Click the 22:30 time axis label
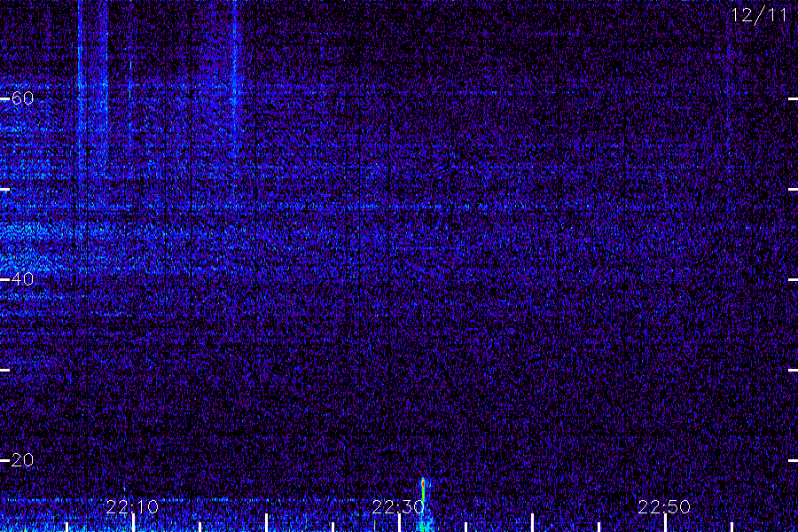This screenshot has height=532, width=798. (x=398, y=507)
